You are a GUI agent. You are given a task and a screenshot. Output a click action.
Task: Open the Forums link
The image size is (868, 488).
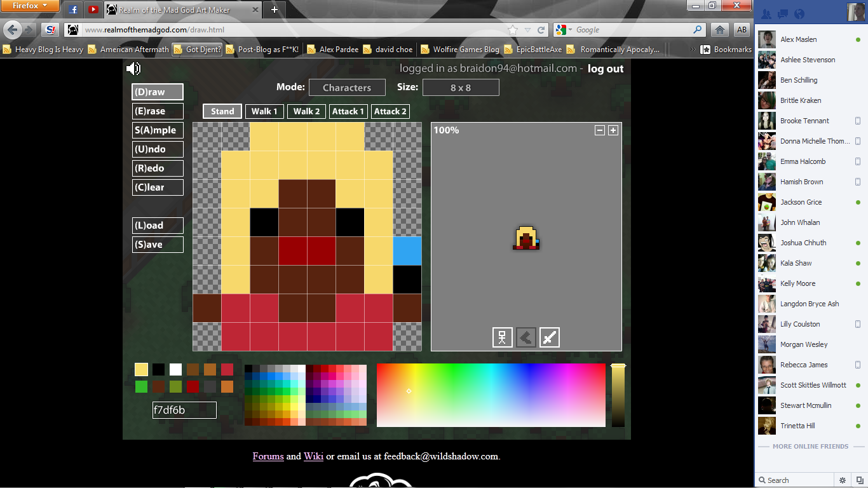268,456
